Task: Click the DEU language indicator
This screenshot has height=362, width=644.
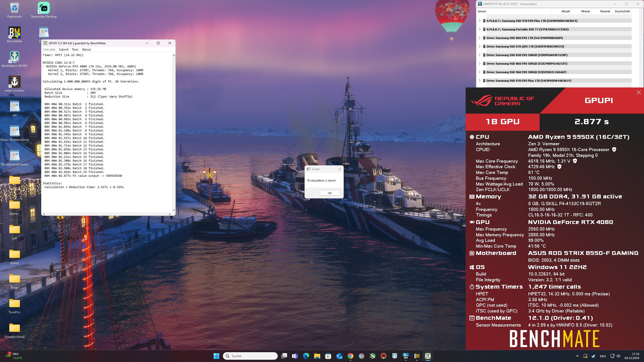Action: [x=603, y=356]
